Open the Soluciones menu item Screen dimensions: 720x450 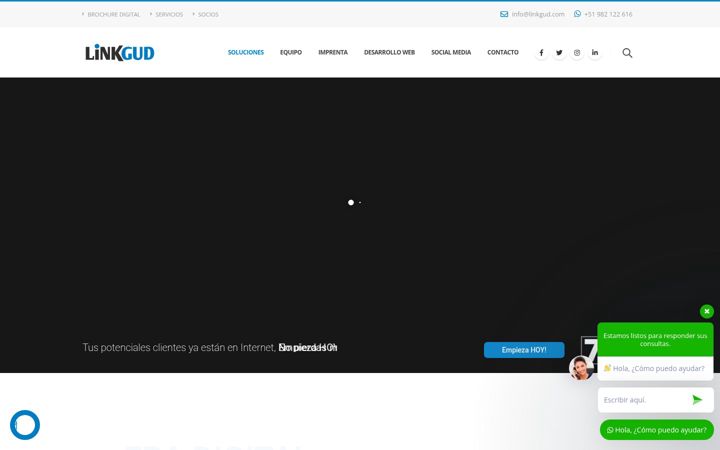tap(246, 52)
